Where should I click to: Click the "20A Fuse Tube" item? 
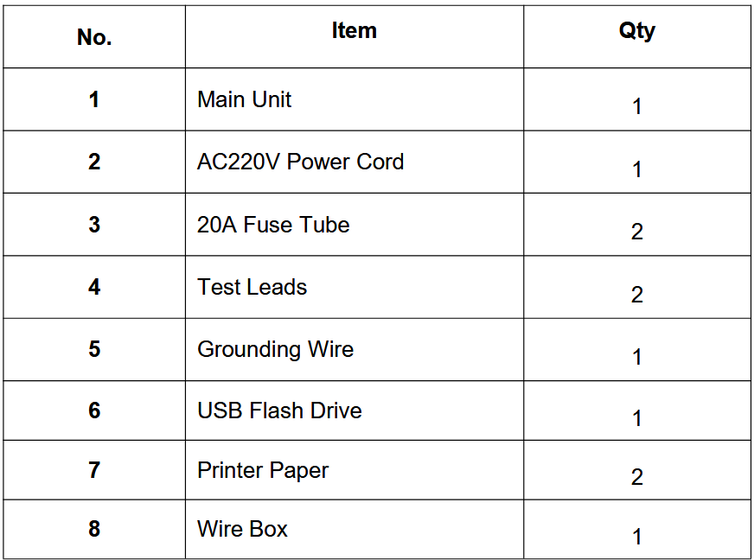click(x=273, y=225)
